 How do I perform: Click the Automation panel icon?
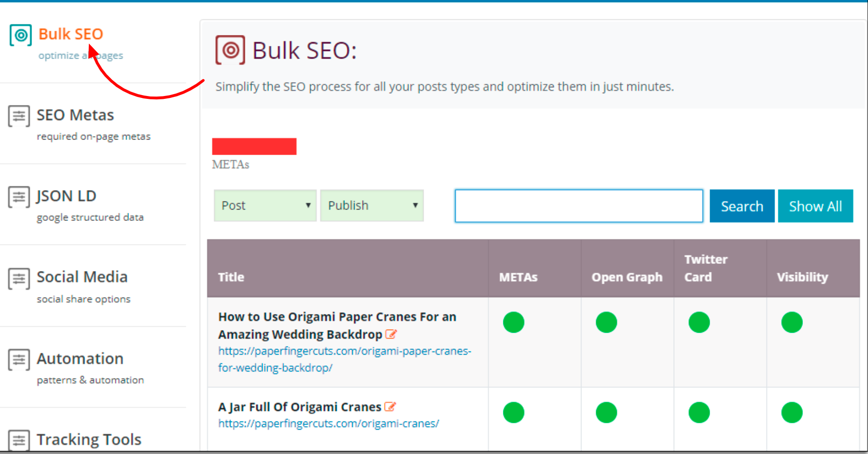[x=19, y=360]
